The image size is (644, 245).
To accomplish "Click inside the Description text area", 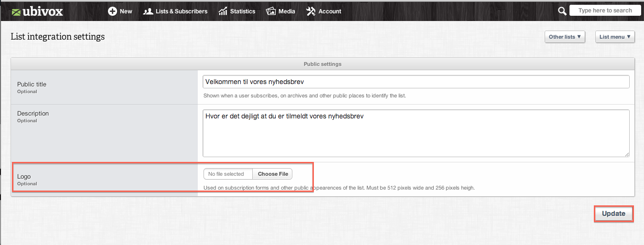I will pos(416,133).
